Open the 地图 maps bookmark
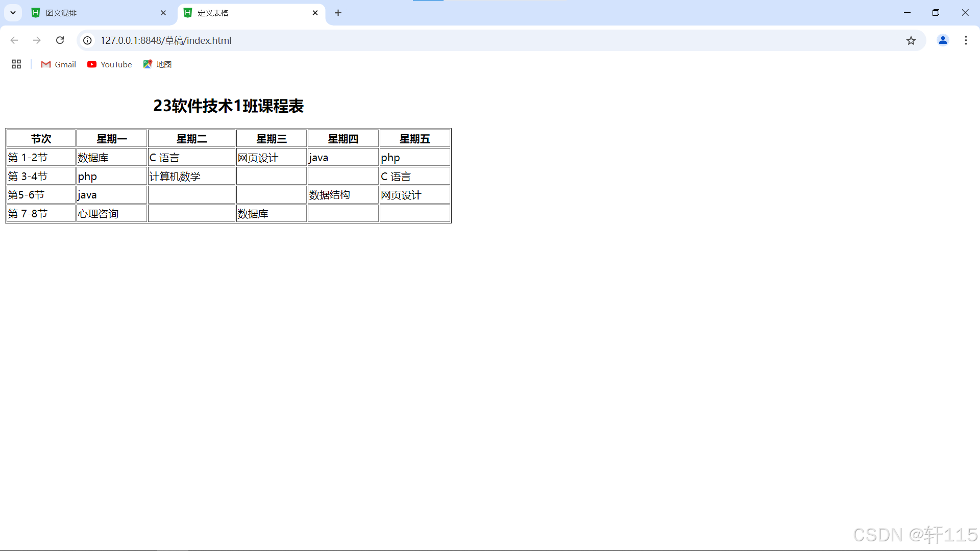This screenshot has height=551, width=980. coord(158,64)
